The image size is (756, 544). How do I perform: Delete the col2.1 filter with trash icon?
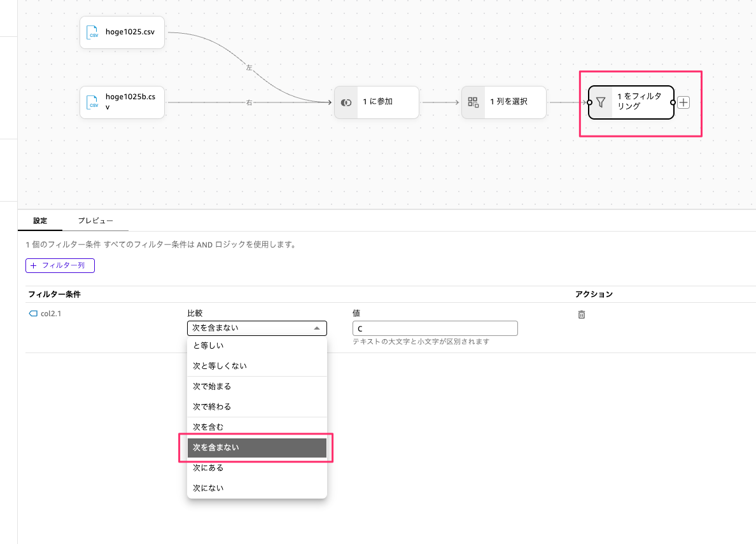pos(582,314)
